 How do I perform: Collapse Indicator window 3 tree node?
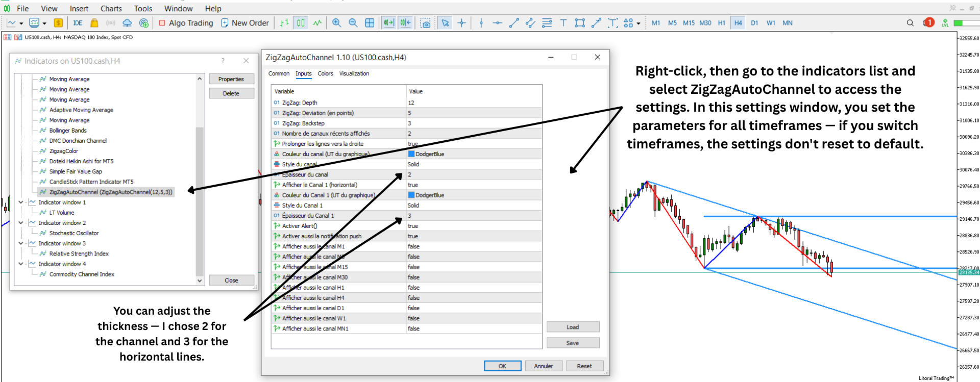(21, 243)
